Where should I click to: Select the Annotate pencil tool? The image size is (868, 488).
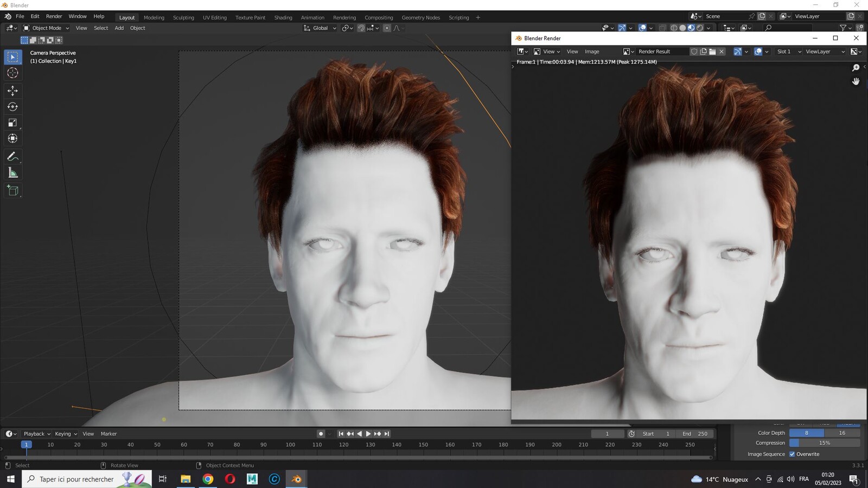point(13,157)
